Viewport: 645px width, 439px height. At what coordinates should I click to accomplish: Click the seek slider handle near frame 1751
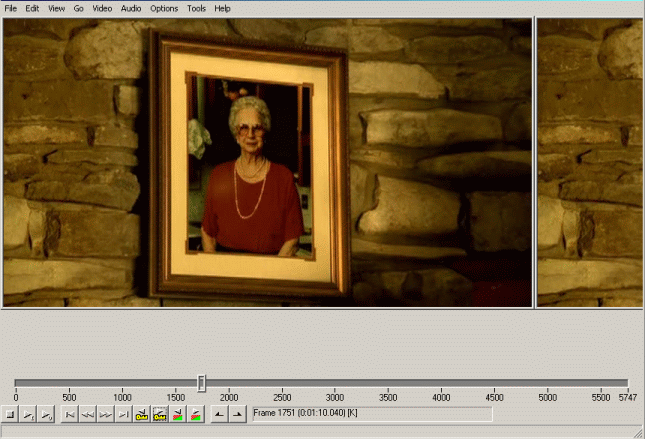point(201,383)
